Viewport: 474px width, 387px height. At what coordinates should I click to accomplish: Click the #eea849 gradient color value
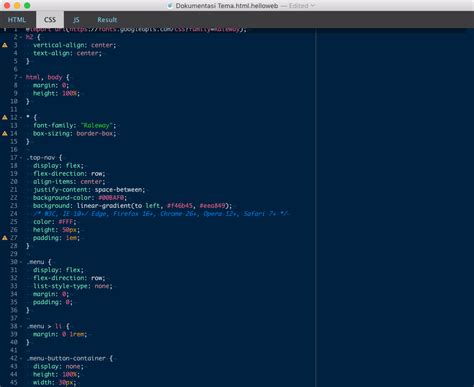(213, 206)
